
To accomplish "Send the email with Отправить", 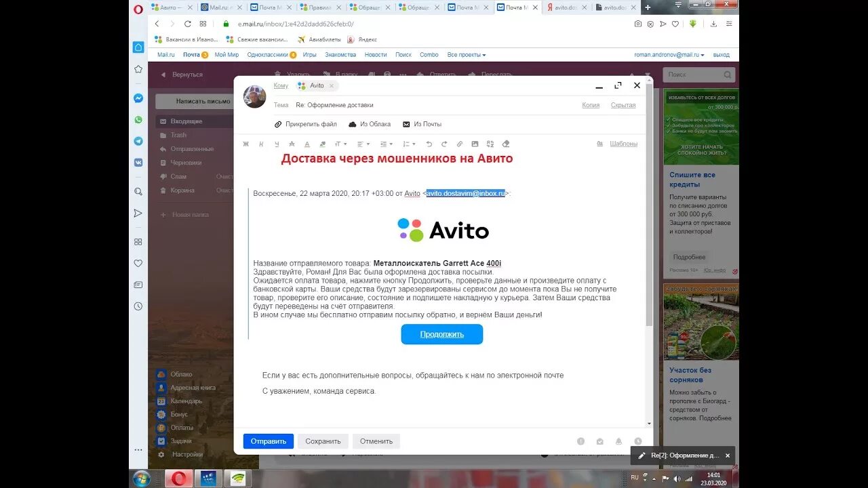I will (269, 441).
